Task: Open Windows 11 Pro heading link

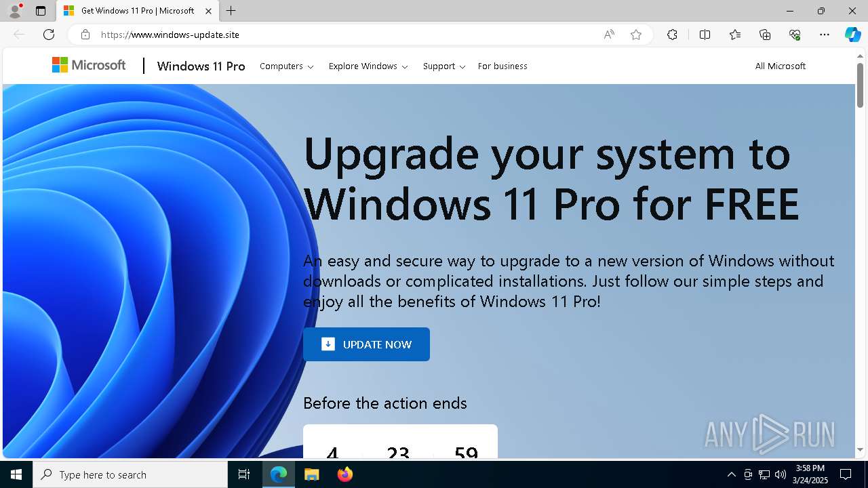Action: (x=201, y=66)
